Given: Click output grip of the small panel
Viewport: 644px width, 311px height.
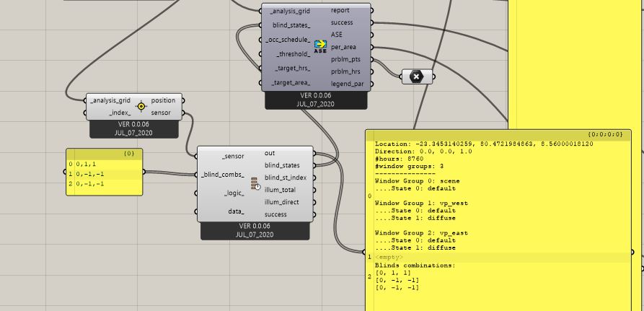Looking at the screenshot, I should coord(144,172).
